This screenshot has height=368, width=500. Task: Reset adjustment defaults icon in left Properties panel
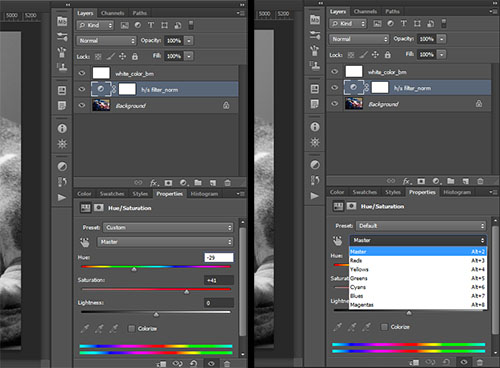coord(193,363)
